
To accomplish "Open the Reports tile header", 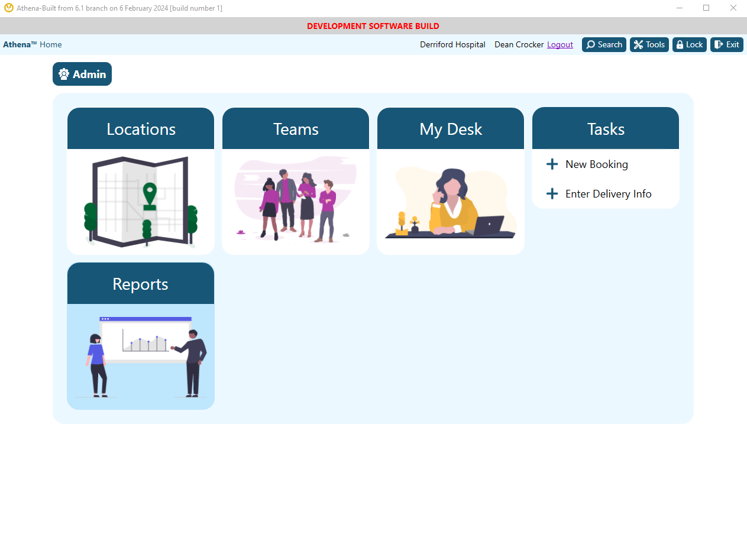I will (x=141, y=283).
